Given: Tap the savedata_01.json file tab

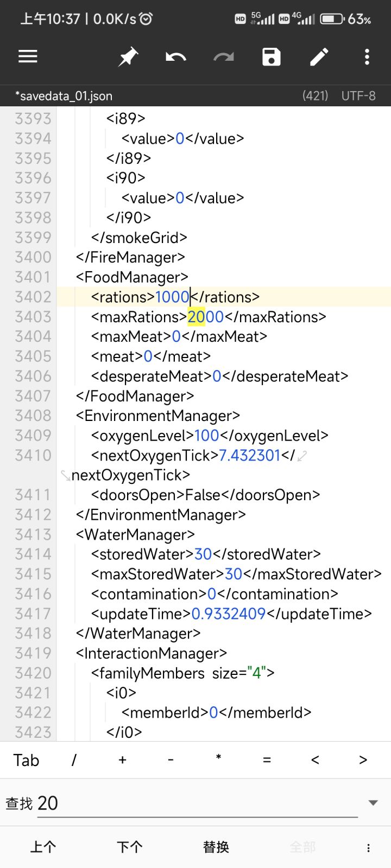Looking at the screenshot, I should pos(64,96).
